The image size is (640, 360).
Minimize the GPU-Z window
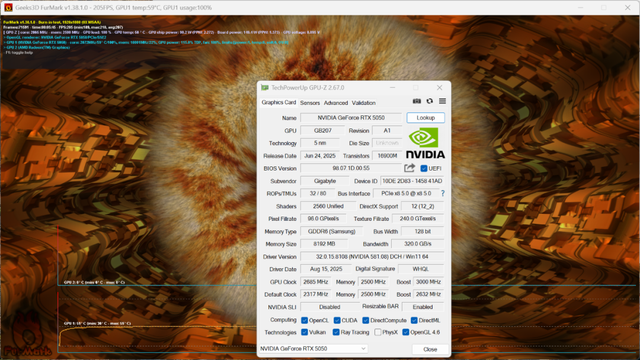coord(392,87)
